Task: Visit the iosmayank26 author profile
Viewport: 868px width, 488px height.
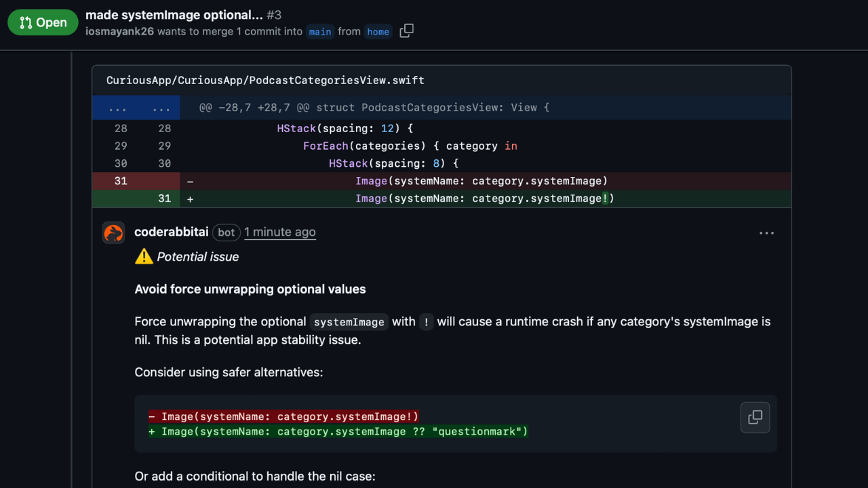Action: pos(119,32)
